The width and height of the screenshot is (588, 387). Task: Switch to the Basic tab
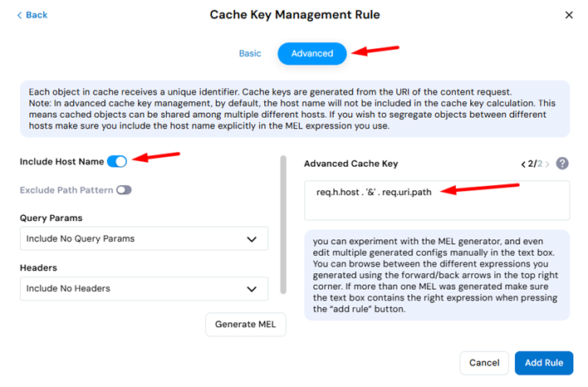[250, 54]
